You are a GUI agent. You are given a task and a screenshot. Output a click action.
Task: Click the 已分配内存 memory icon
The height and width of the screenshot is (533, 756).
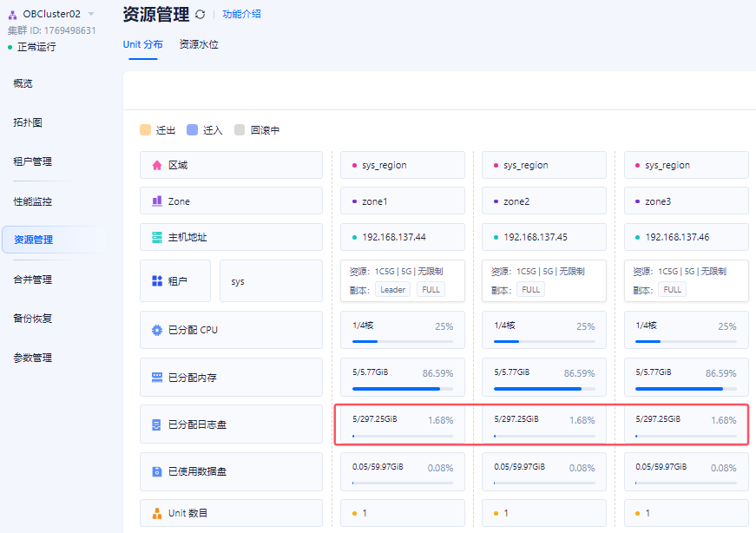157,378
